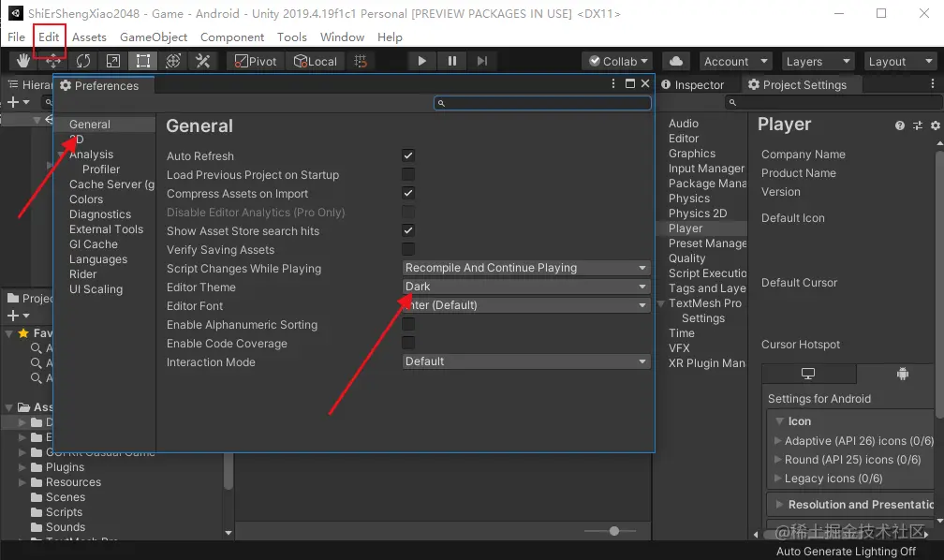Enable Code Coverage checkbox
Screen dimensions: 944x560
click(408, 343)
